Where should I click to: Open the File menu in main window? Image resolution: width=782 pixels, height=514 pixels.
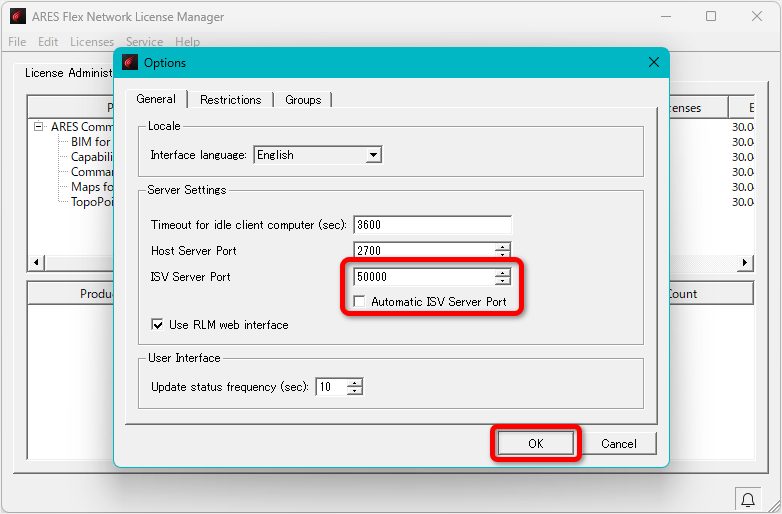pos(17,42)
